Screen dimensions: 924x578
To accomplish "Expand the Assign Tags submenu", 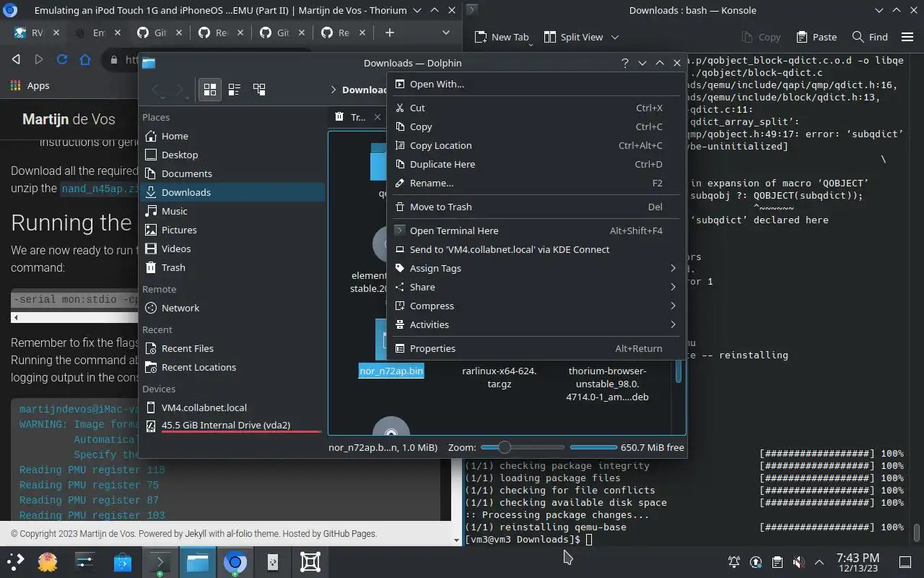I will pos(536,268).
